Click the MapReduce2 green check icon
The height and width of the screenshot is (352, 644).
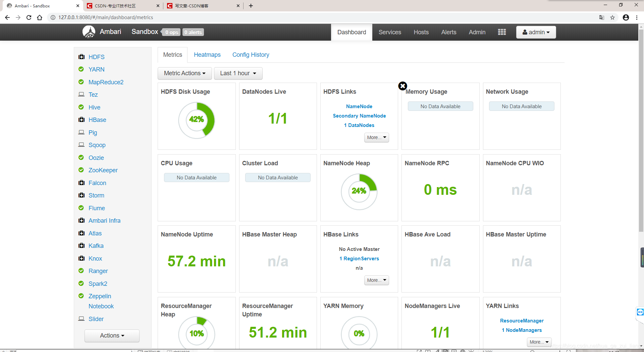[81, 82]
